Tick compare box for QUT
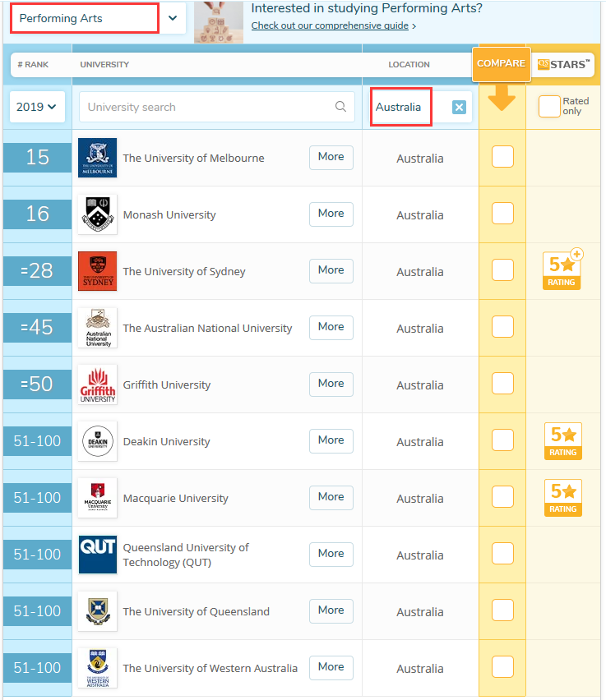 502,554
